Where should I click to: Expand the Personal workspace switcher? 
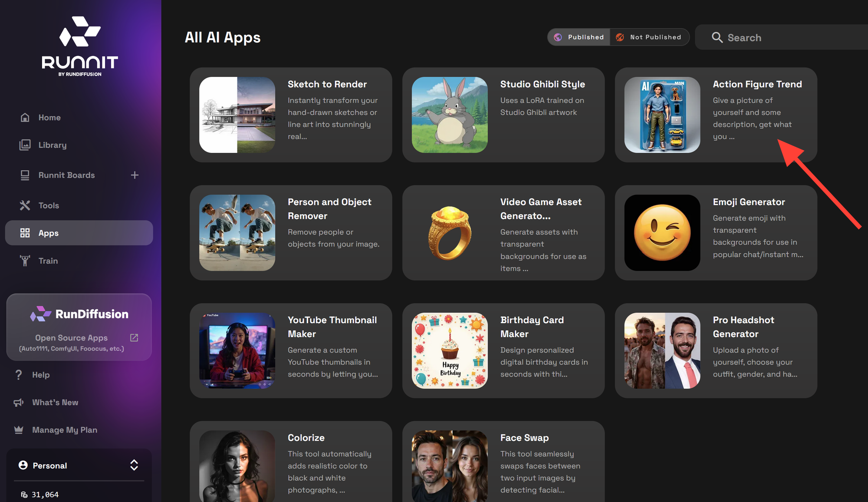134,465
